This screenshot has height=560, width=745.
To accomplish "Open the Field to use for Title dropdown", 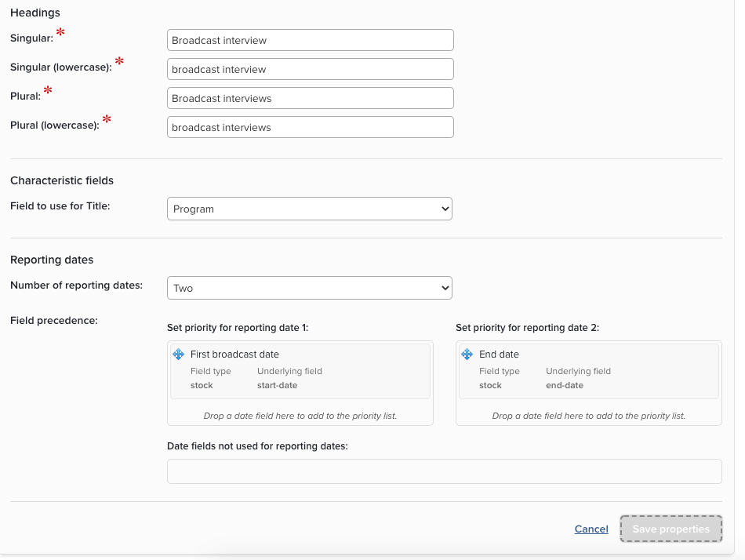I will 310,209.
